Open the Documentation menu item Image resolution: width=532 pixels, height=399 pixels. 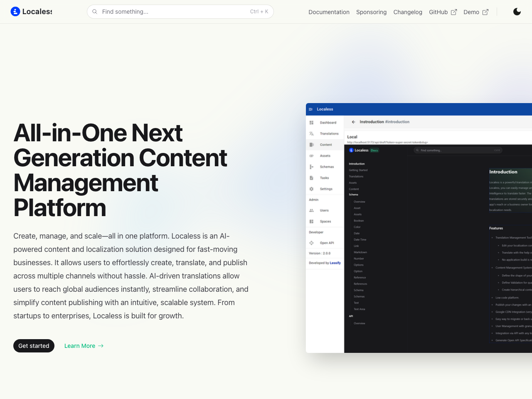click(x=329, y=12)
